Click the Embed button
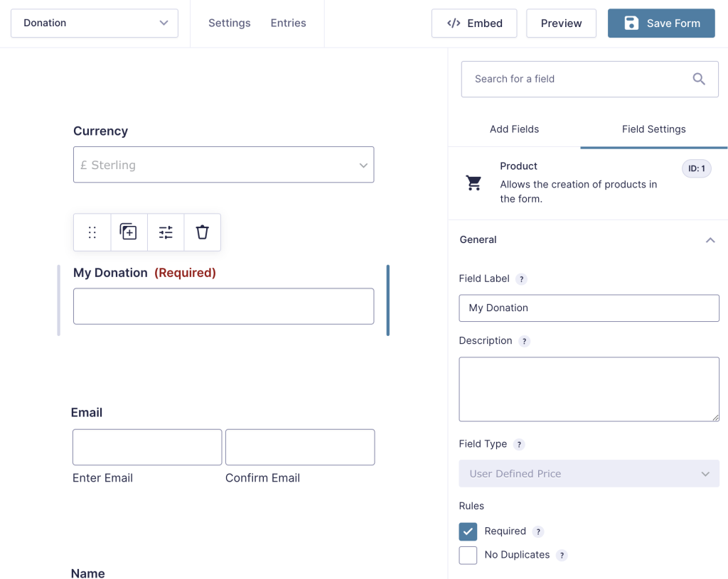The height and width of the screenshot is (579, 728). (x=474, y=23)
